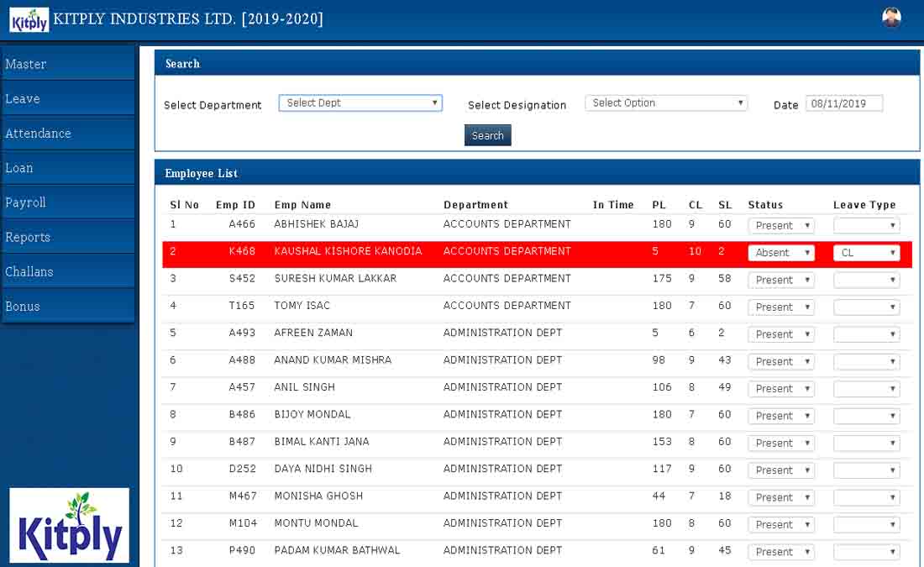Open Leave Type dropdown for Tomy Isac
The image size is (924, 567).
coord(866,307)
